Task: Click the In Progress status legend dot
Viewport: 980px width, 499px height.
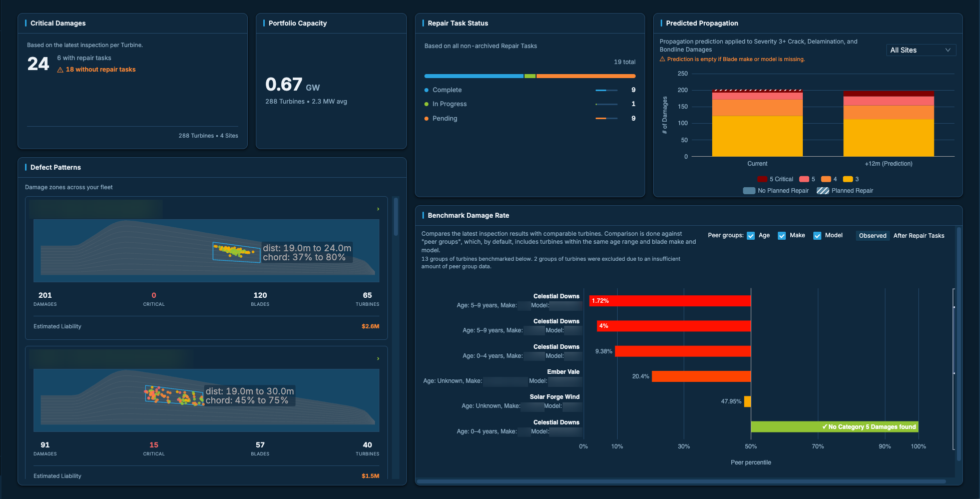Action: [x=426, y=104]
